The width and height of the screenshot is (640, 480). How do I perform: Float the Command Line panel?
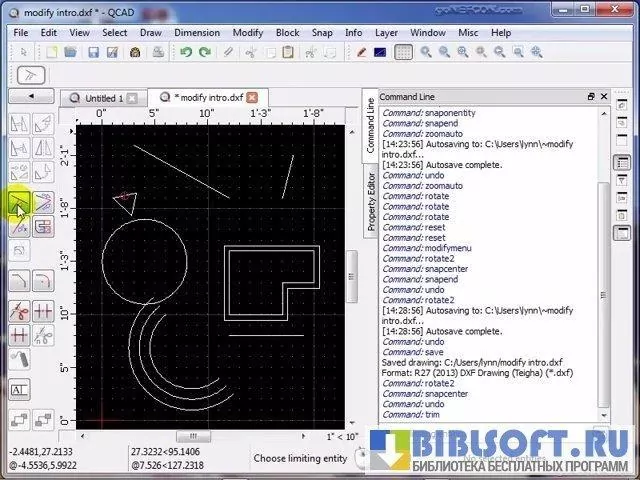click(x=591, y=97)
